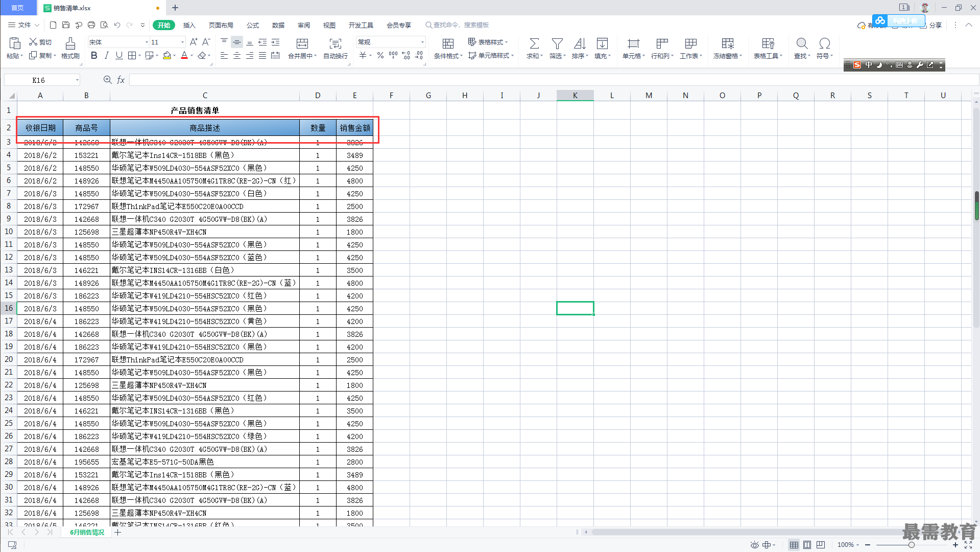Click the Save file icon
The image size is (980, 552).
tap(66, 25)
